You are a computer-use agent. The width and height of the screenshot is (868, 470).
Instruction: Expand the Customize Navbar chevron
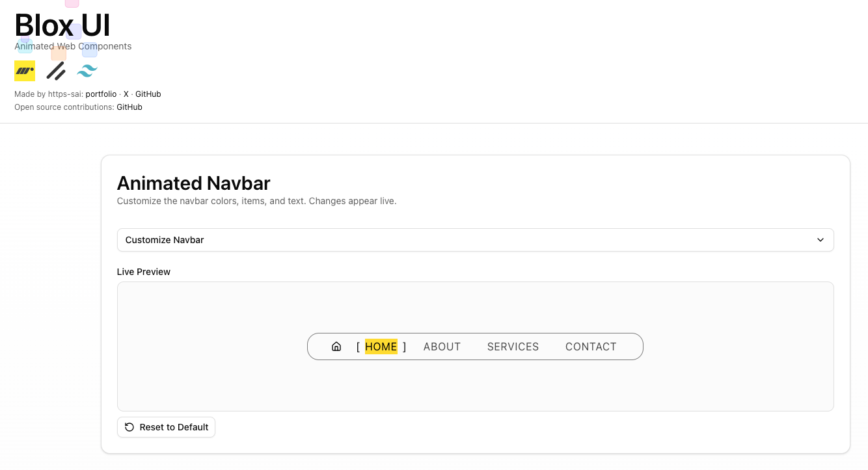(x=821, y=240)
